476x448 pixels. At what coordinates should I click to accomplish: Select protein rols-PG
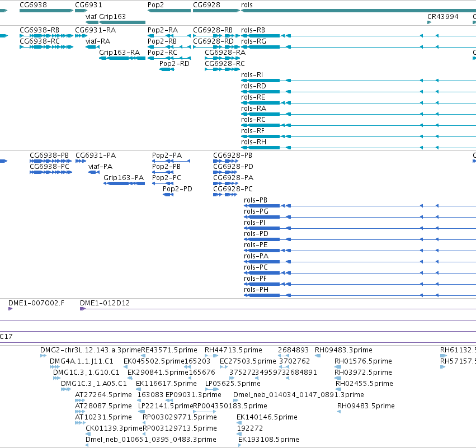coord(360,218)
